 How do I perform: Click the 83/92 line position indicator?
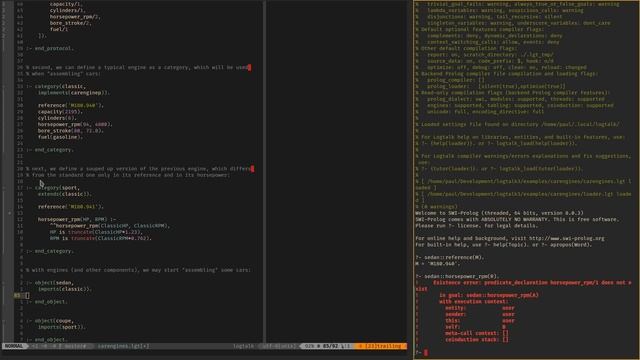(330, 346)
